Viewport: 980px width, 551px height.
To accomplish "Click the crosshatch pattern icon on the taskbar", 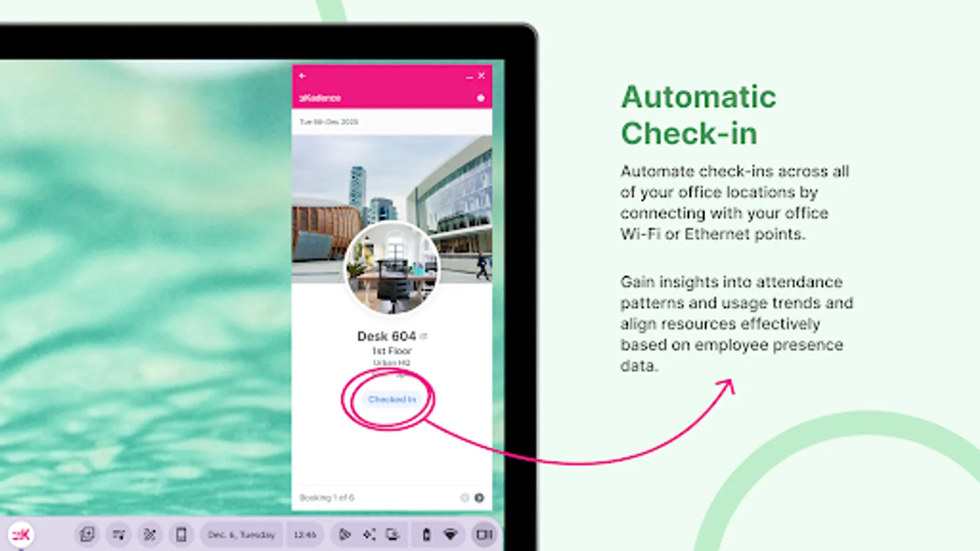I will tap(149, 534).
